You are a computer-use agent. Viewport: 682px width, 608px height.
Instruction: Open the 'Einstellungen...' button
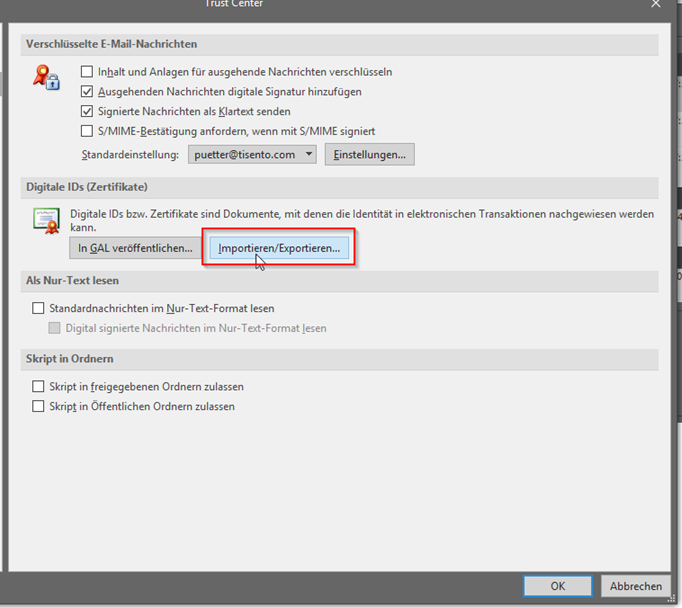[x=370, y=154]
